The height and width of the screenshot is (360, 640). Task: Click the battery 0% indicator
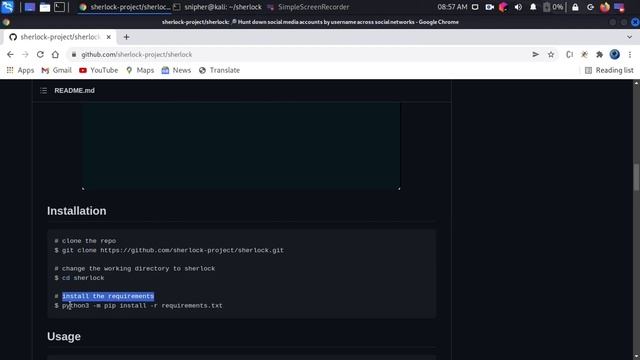[553, 7]
